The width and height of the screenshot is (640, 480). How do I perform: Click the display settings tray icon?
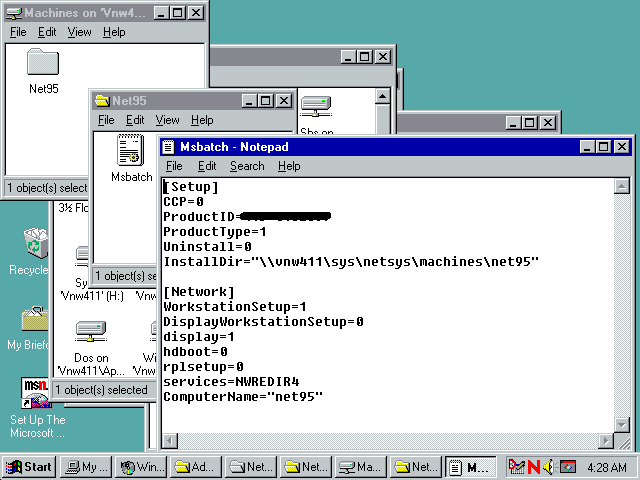point(568,467)
